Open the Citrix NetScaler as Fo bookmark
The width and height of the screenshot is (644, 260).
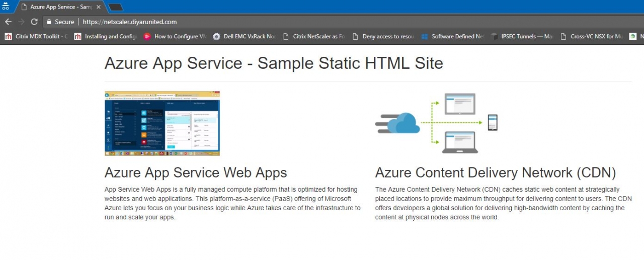(x=313, y=36)
